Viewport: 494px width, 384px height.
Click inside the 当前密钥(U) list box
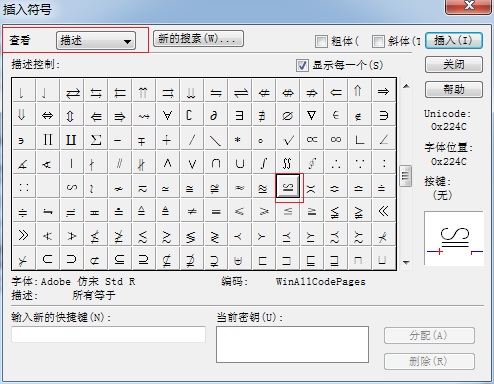click(x=292, y=344)
